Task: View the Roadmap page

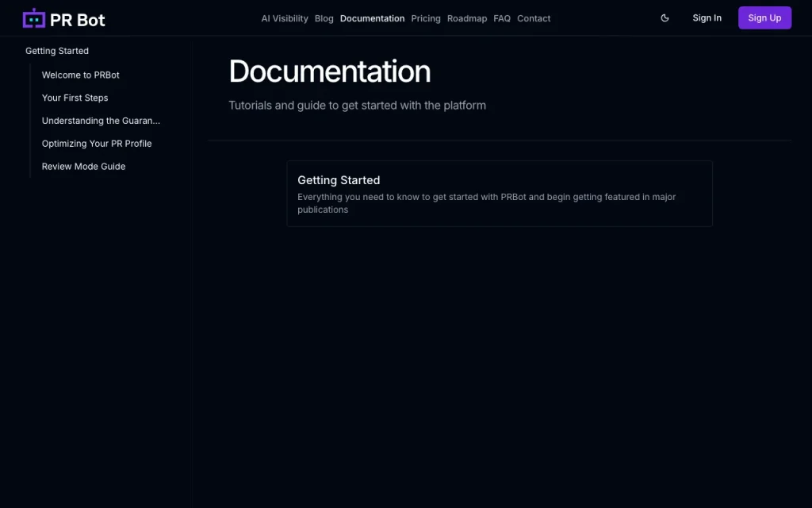Action: [467, 19]
